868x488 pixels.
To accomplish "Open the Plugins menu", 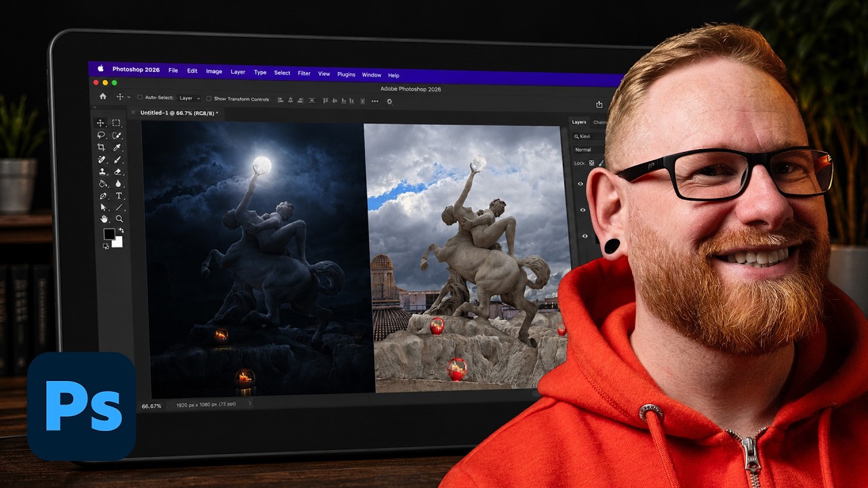I will (x=347, y=75).
